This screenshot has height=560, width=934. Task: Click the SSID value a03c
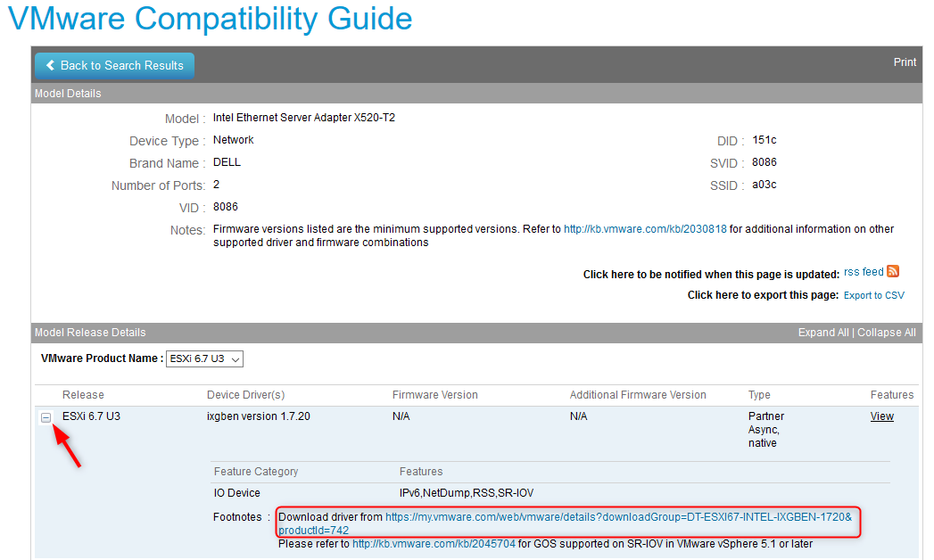click(x=765, y=185)
